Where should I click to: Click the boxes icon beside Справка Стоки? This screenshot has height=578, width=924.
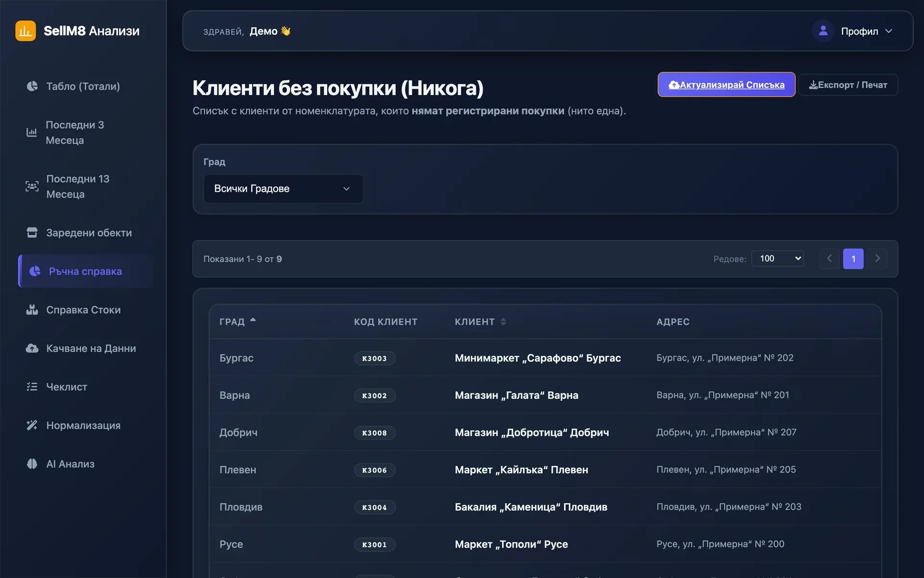point(32,310)
